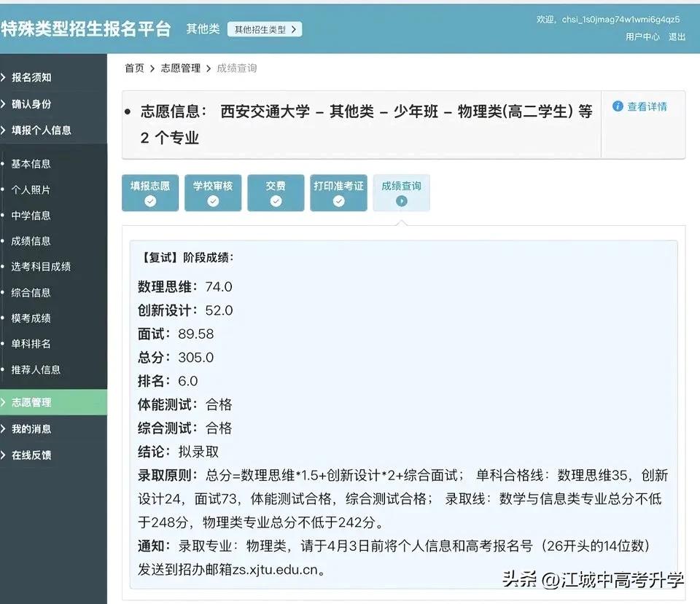
Task: Click the 排名 value 6.0
Action: 188,381
